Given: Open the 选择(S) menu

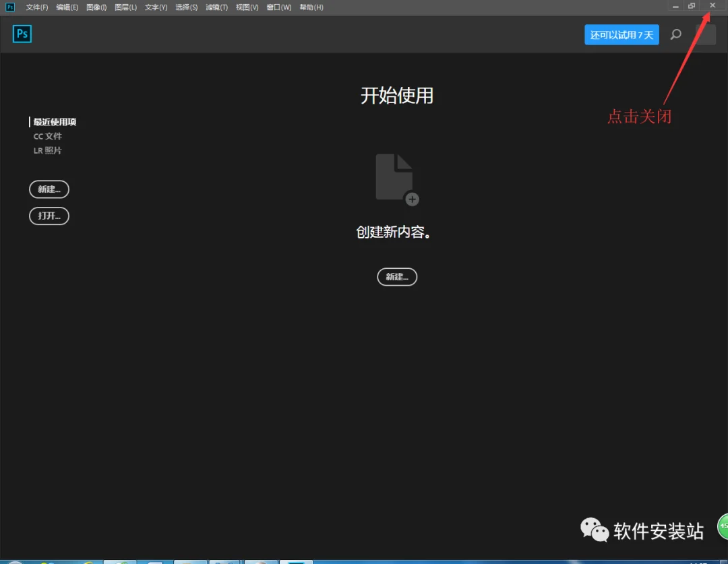Looking at the screenshot, I should [186, 7].
